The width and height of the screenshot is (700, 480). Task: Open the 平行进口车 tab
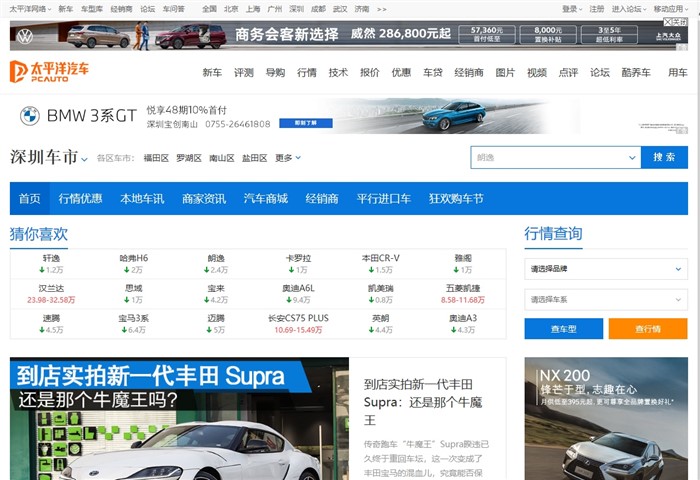pos(383,199)
